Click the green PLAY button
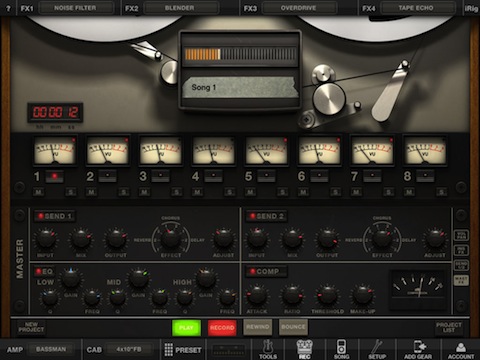 coord(186,328)
